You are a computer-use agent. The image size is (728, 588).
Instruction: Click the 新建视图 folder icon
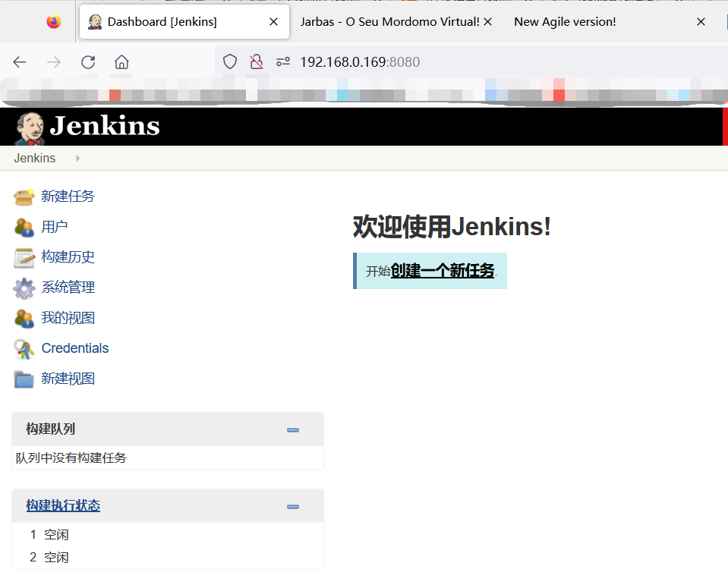point(24,379)
